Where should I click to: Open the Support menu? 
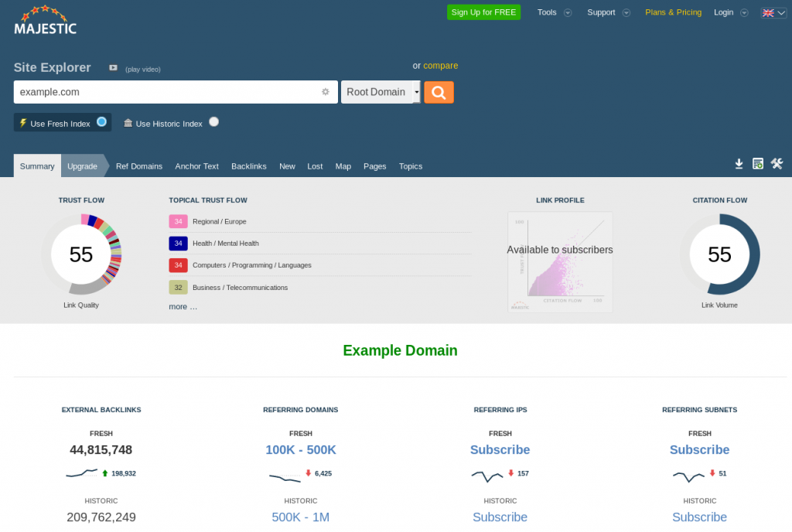pyautogui.click(x=601, y=12)
